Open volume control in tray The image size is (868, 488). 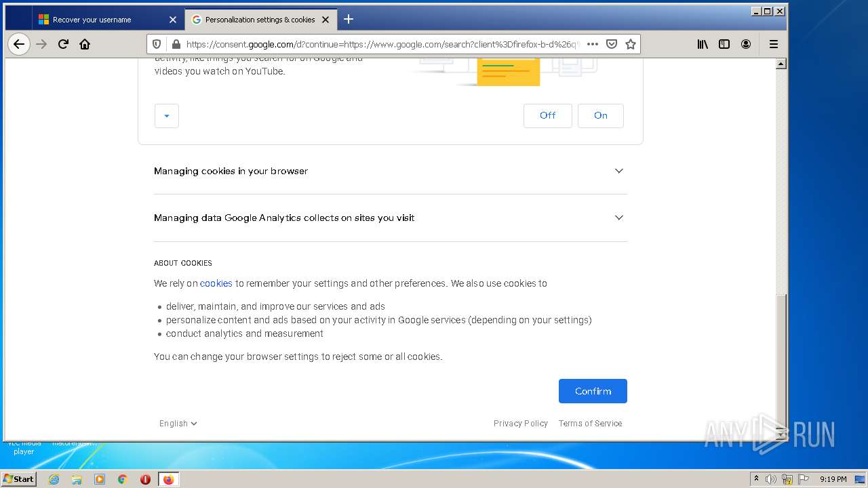[771, 479]
